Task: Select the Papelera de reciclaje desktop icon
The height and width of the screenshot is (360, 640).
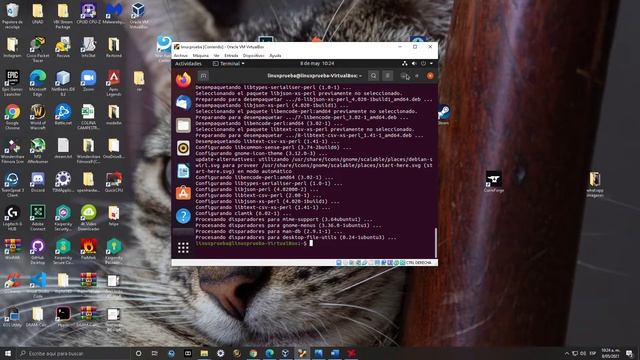Action: coord(12,16)
